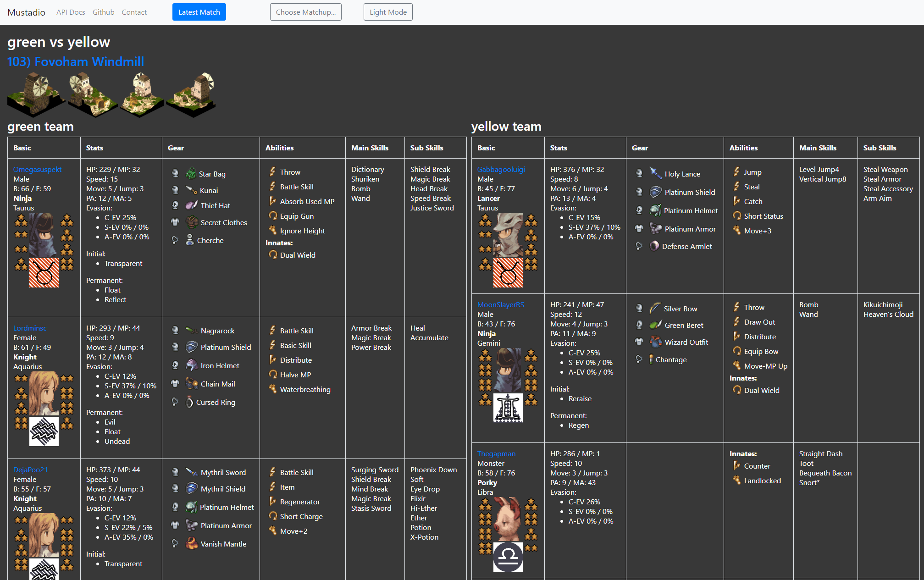Click the Wizard Outfit armor icon
The image size is (924, 580).
[656, 342]
